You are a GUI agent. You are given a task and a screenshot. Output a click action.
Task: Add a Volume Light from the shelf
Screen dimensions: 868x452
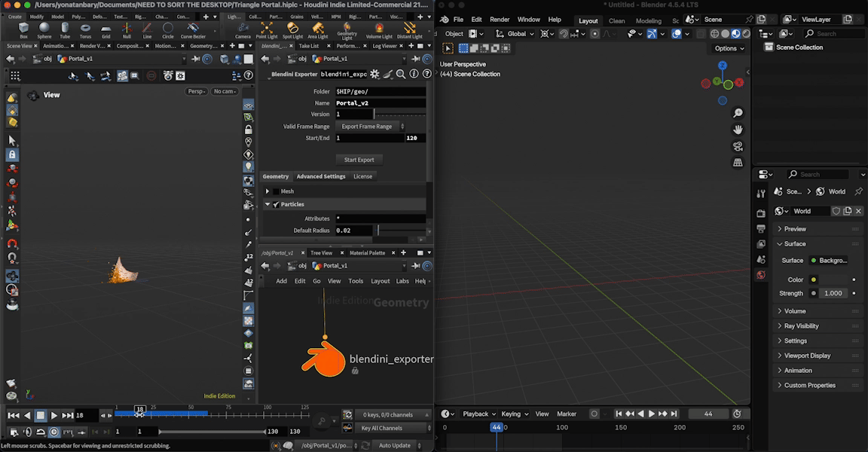[x=379, y=30]
